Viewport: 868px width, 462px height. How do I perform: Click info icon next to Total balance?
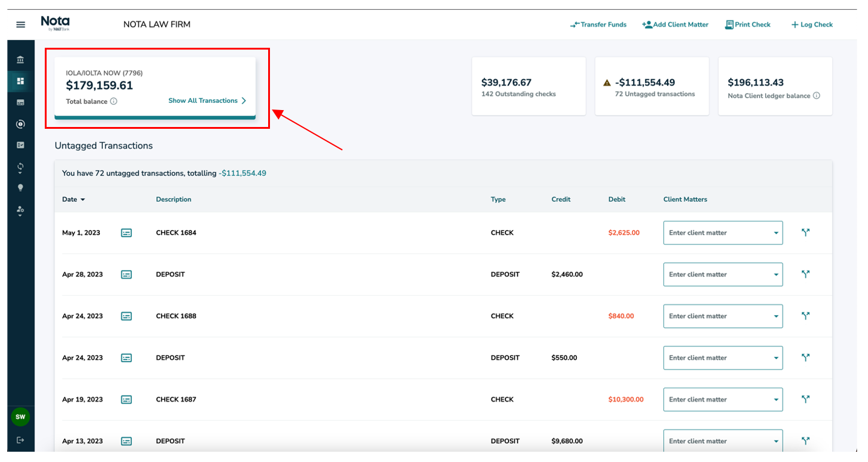[x=114, y=102]
